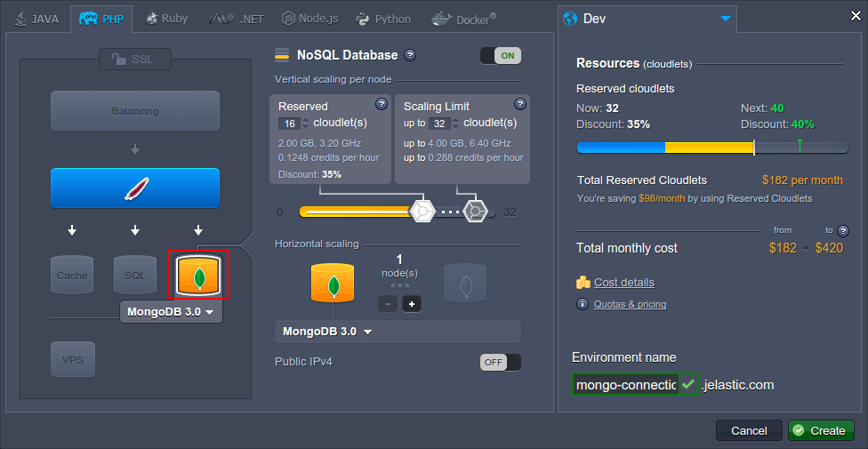Decrease node count with minus button

point(388,303)
